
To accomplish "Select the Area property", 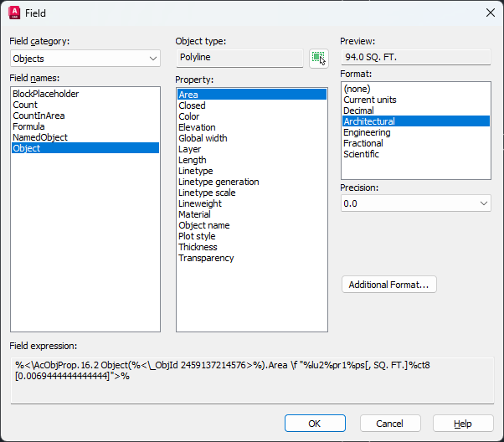I will point(252,95).
